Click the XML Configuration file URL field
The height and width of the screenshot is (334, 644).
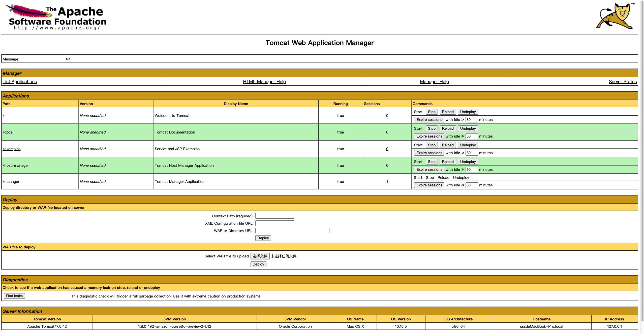pyautogui.click(x=274, y=223)
